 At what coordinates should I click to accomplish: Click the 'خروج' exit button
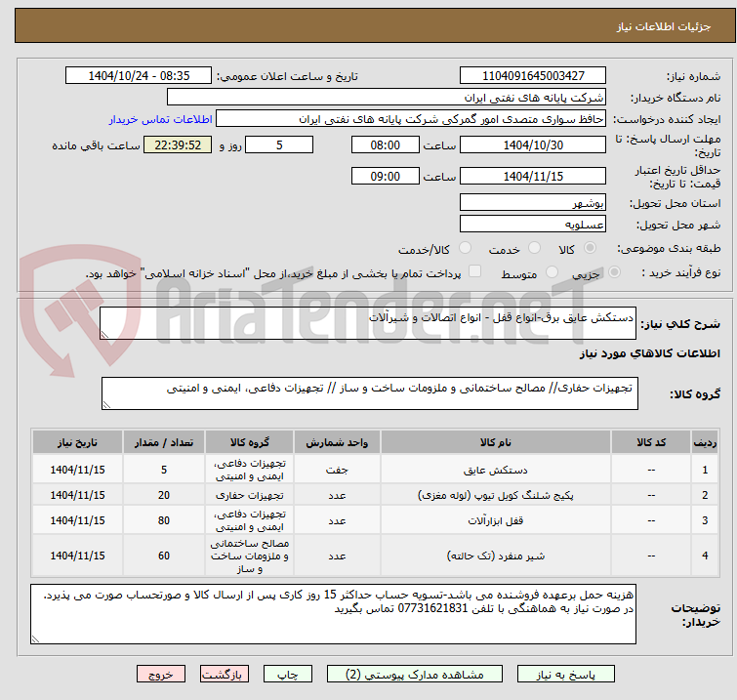point(161,675)
